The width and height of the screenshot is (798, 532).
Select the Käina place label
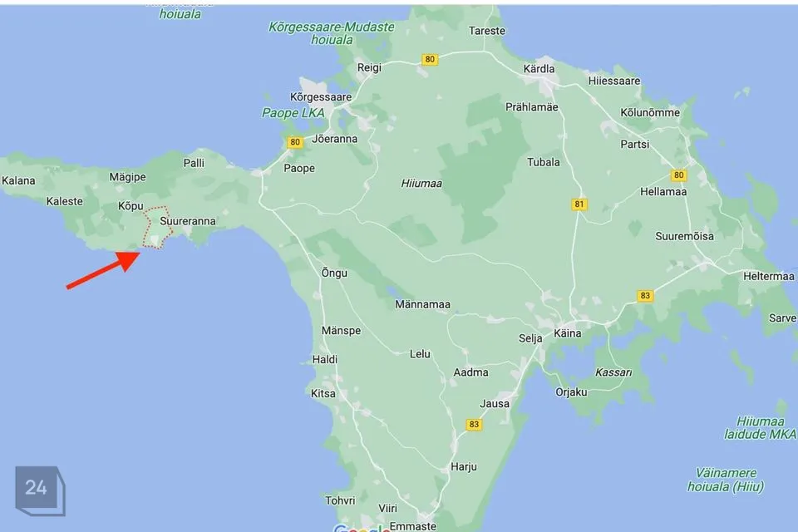tap(568, 333)
